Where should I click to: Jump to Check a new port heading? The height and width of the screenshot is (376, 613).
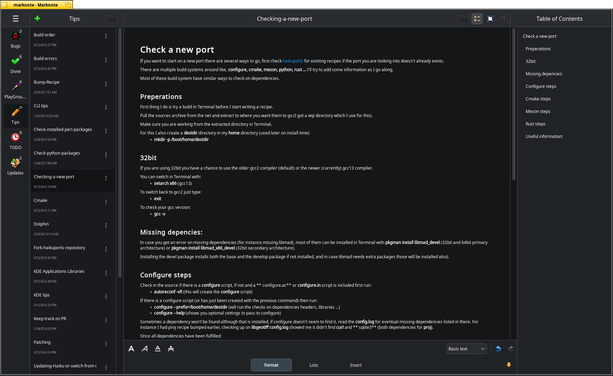pyautogui.click(x=539, y=36)
